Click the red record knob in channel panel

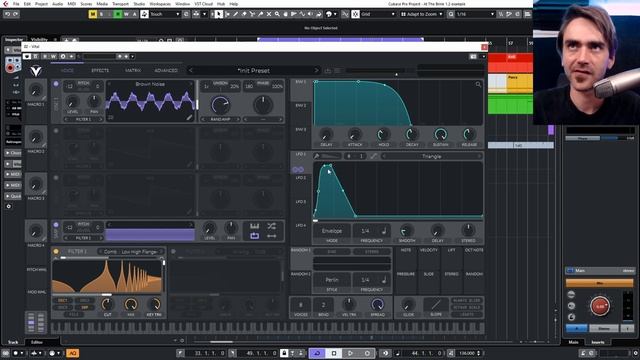pos(600,306)
